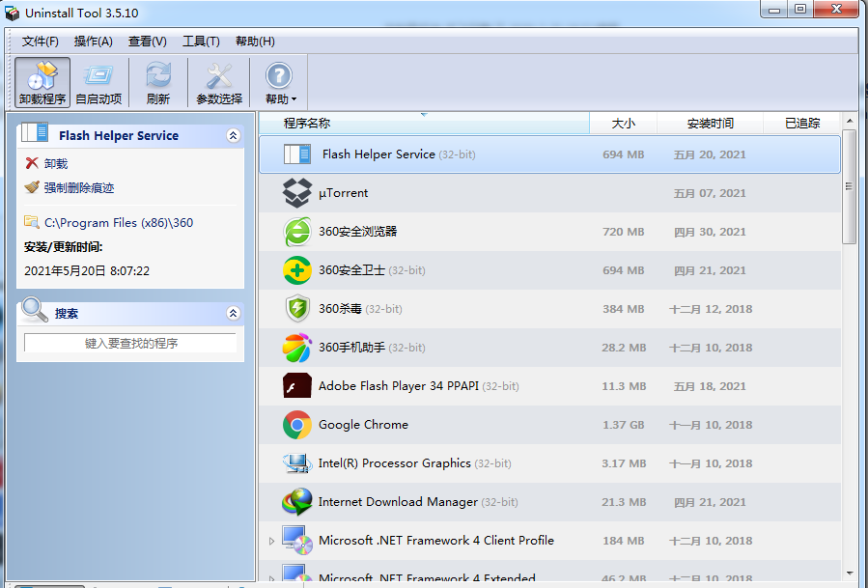Select the 360安全浏览器 browser icon

pyautogui.click(x=297, y=232)
